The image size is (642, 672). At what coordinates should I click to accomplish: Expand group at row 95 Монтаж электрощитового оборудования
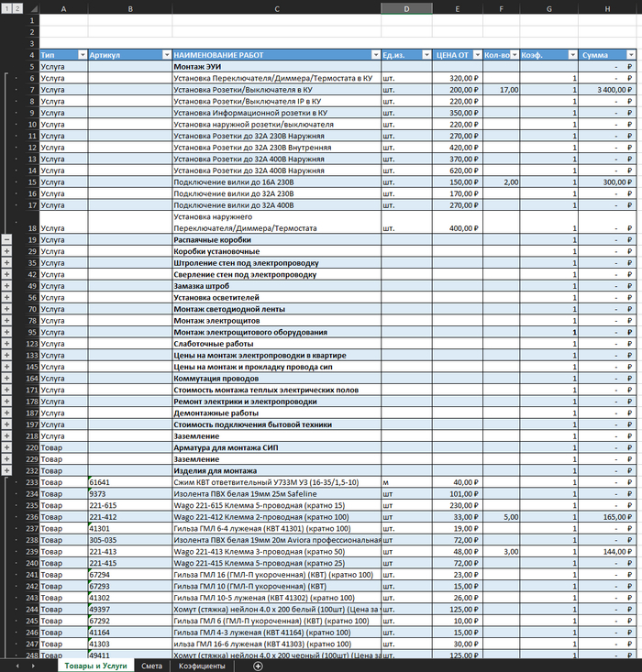pyautogui.click(x=6, y=332)
